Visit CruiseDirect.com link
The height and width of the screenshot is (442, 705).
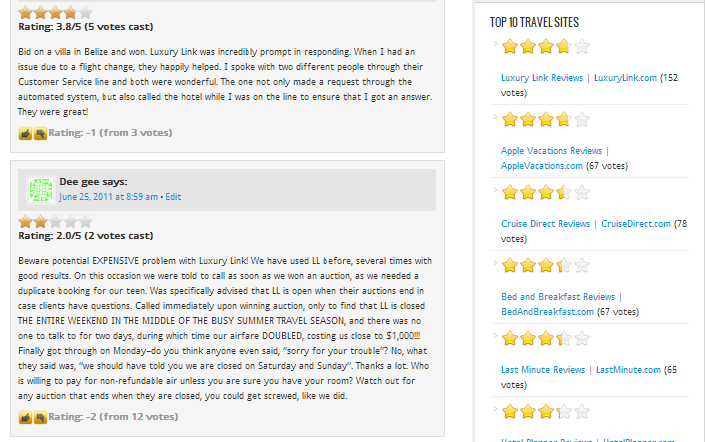(636, 224)
